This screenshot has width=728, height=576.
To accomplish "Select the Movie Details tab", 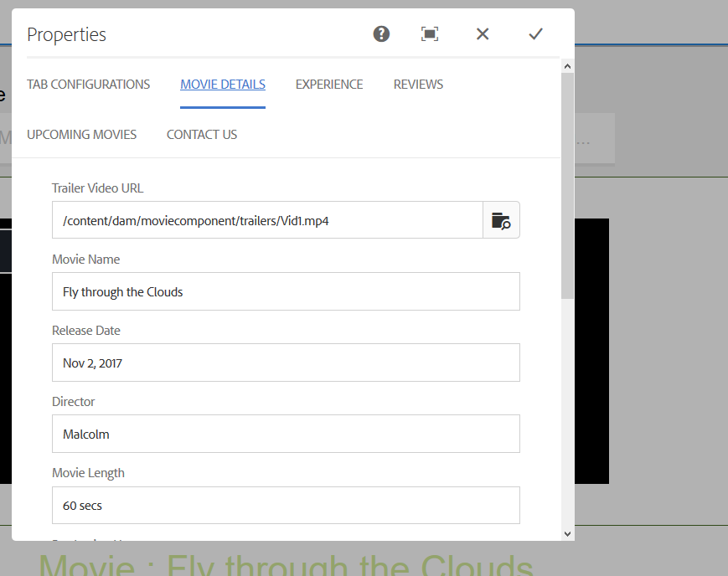I will click(223, 85).
